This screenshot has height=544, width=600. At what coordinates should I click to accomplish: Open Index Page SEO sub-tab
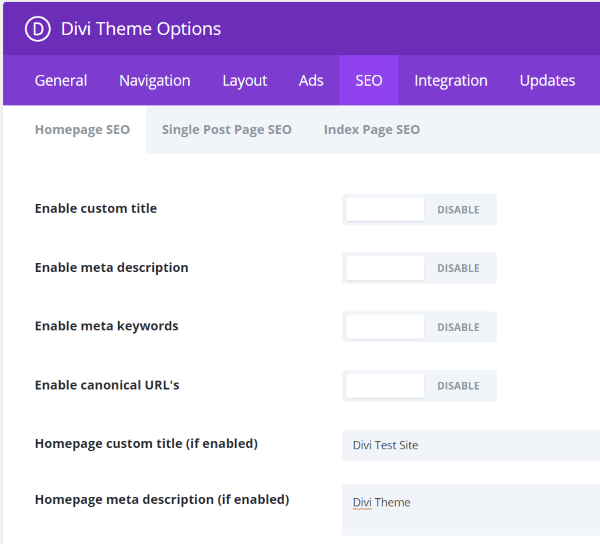point(371,130)
